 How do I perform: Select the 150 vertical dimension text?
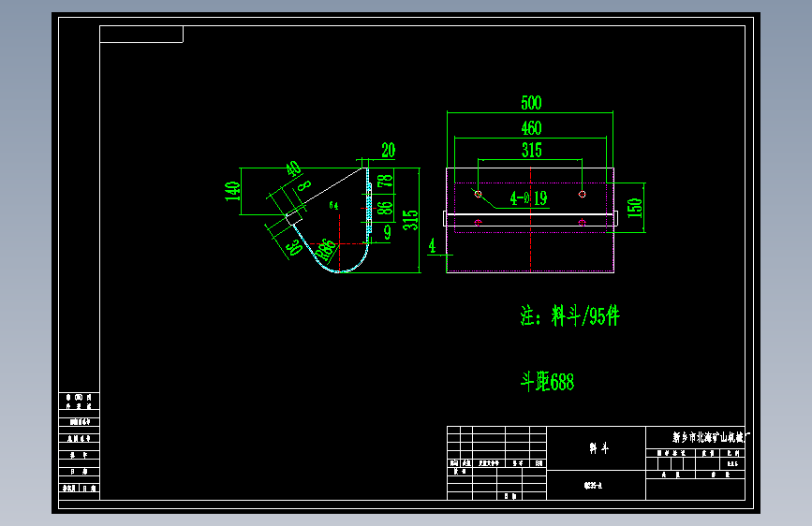click(x=635, y=208)
